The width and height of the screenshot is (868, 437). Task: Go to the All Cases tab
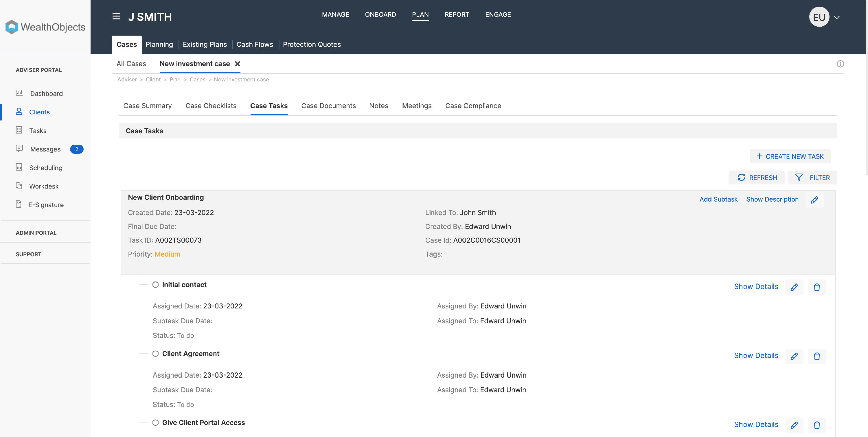pyautogui.click(x=131, y=64)
